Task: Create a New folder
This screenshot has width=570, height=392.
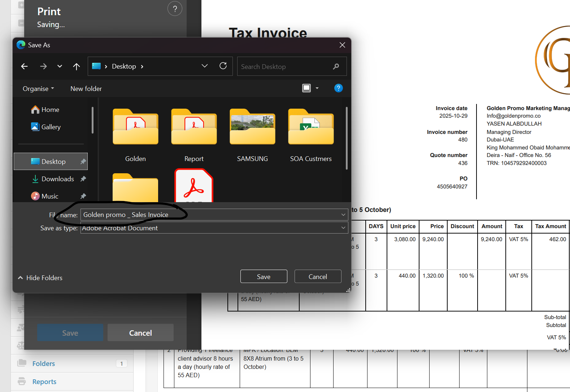Action: tap(86, 89)
